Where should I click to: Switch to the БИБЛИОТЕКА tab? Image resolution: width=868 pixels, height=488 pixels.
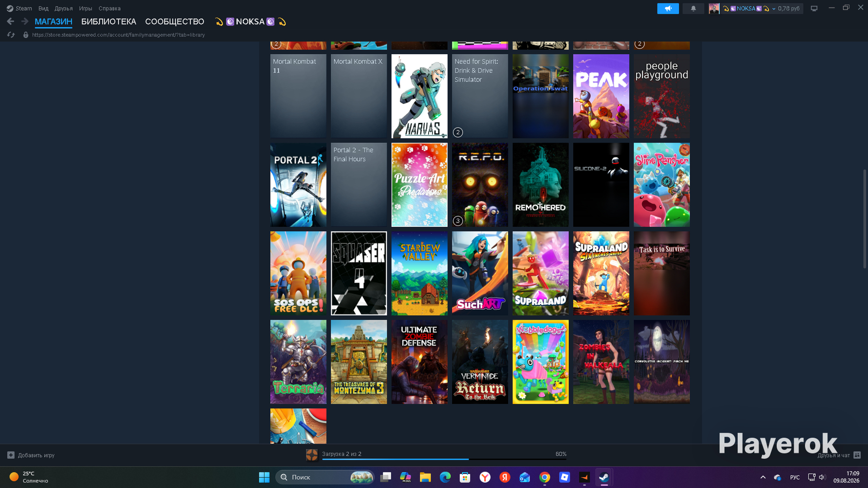(108, 21)
